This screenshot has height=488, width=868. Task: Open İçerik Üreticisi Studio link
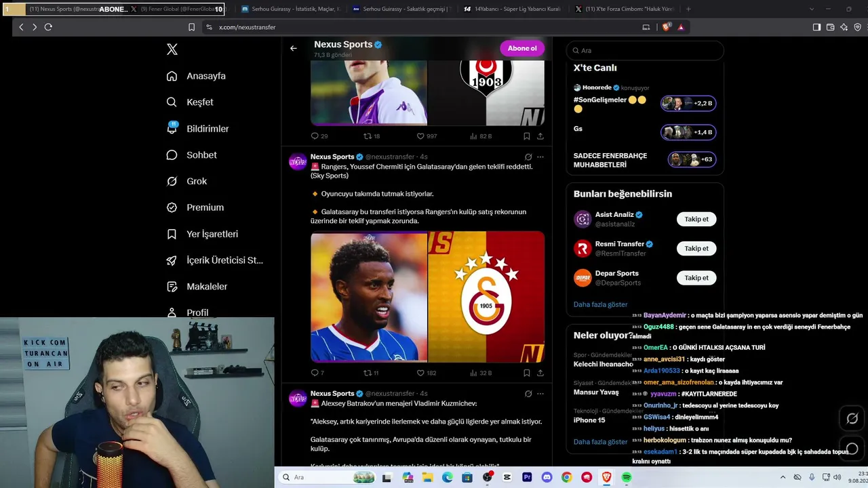[224, 260]
